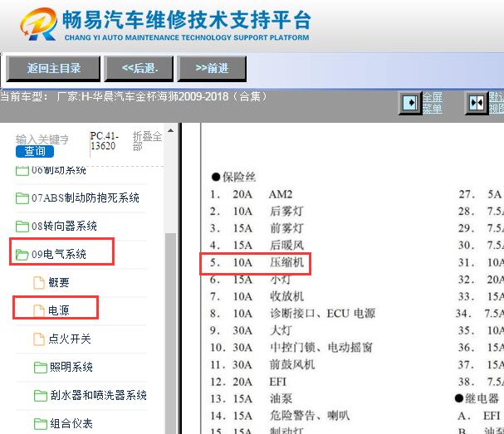
Task: Click the 返回主目录 button
Action: click(53, 68)
